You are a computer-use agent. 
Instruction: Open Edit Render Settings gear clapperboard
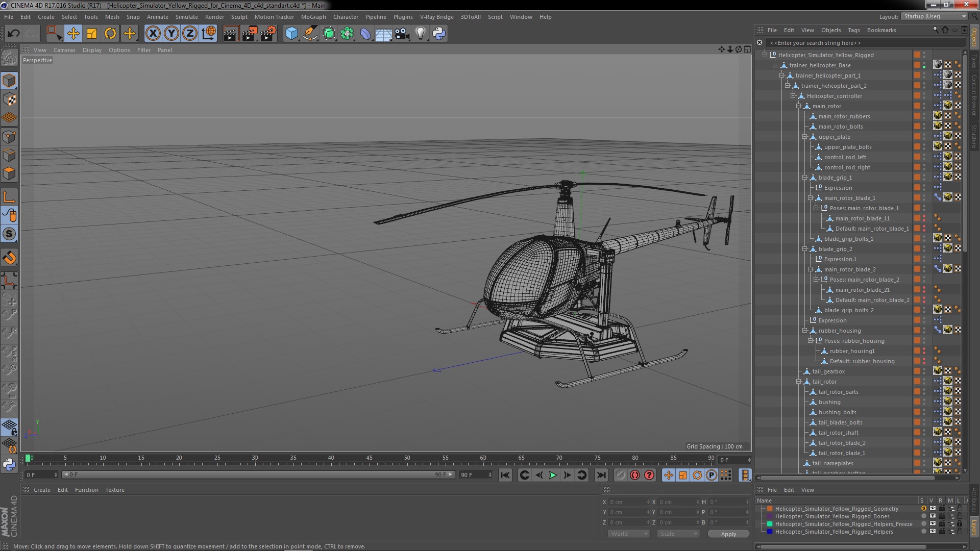[x=268, y=34]
